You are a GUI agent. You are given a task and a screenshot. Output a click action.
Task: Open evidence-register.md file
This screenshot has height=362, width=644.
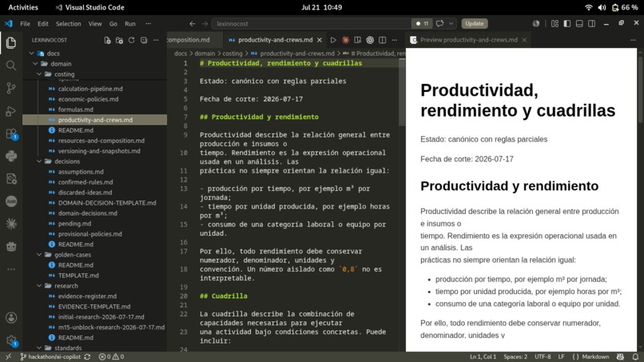tap(87, 296)
